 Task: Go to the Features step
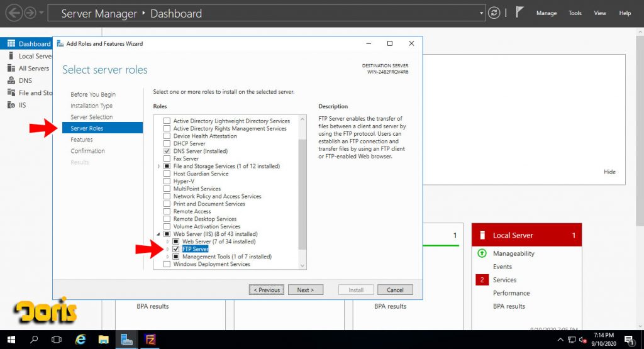tap(81, 140)
